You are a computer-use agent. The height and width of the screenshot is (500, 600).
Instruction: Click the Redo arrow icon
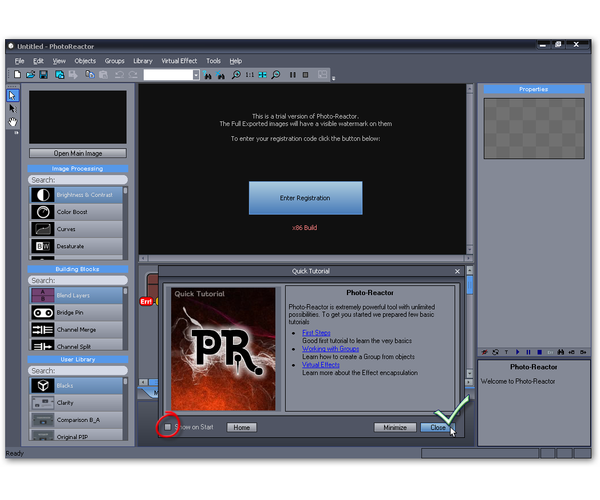point(133,75)
